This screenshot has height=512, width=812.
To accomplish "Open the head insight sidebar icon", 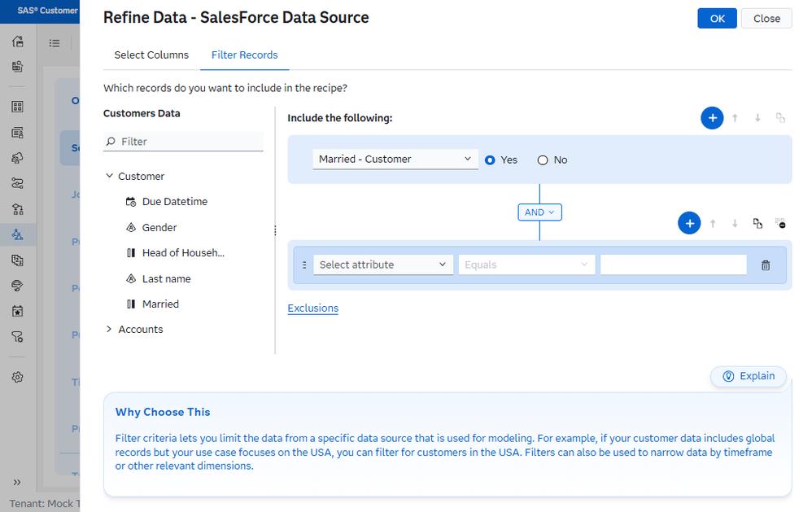I will click(18, 286).
